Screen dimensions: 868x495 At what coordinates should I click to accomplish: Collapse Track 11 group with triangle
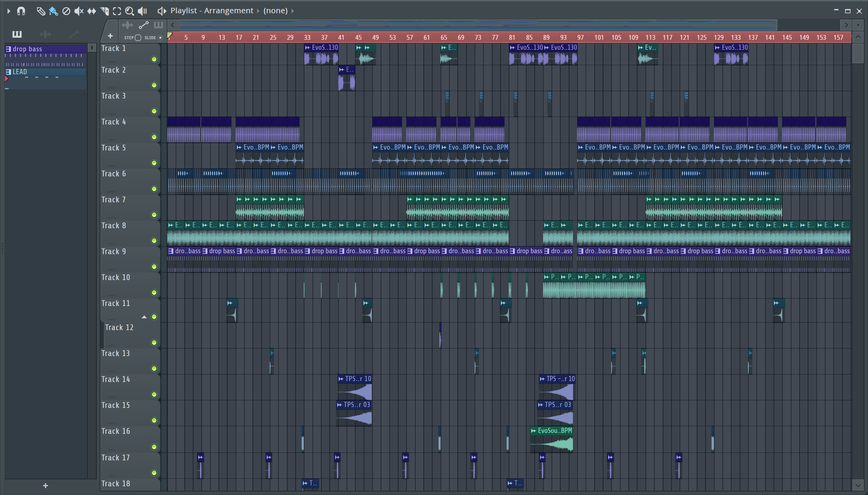pos(144,317)
